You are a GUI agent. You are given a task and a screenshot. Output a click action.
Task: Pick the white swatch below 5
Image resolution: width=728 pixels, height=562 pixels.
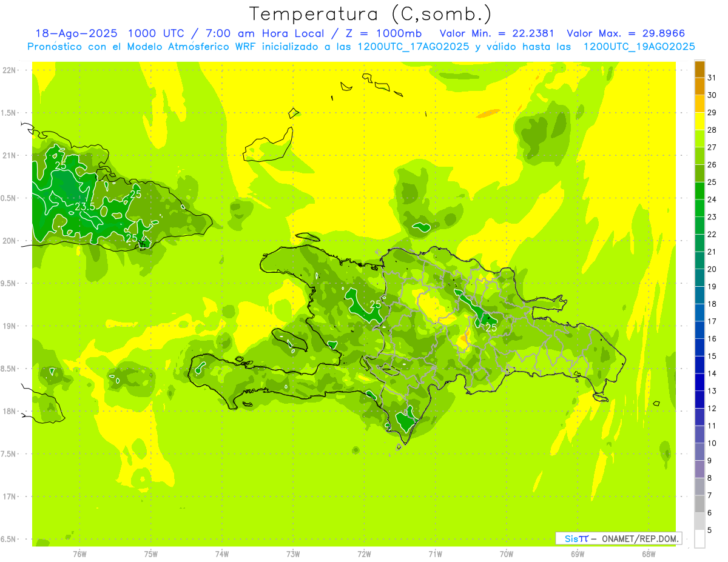point(699,538)
